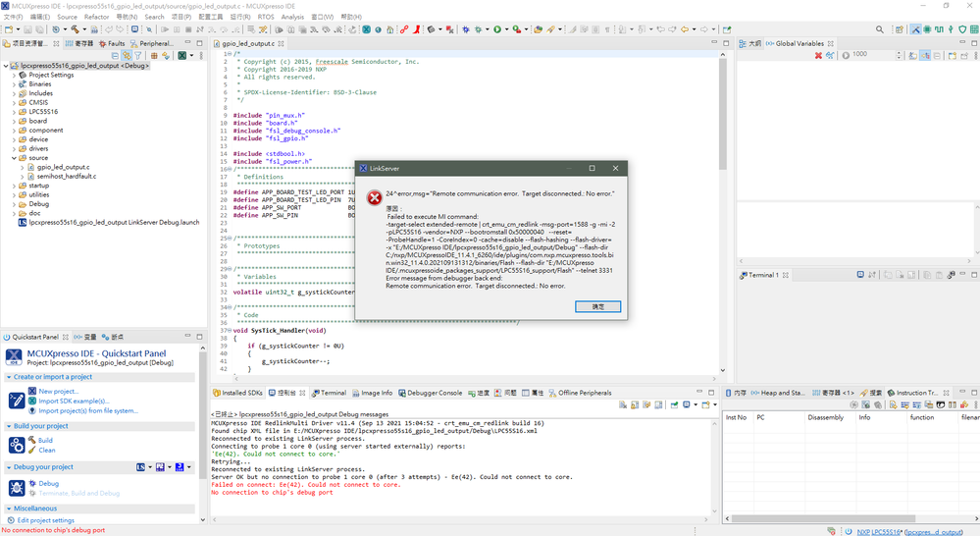
Task: Expand the drivers folder
Action: (15, 149)
